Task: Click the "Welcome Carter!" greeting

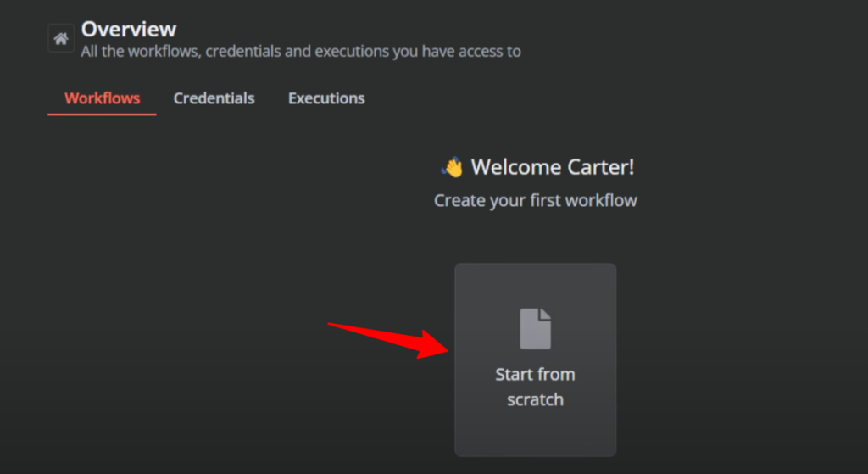Action: pos(552,167)
